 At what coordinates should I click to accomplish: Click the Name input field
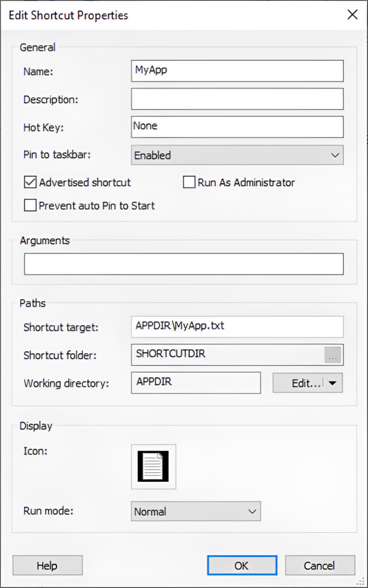(x=237, y=71)
